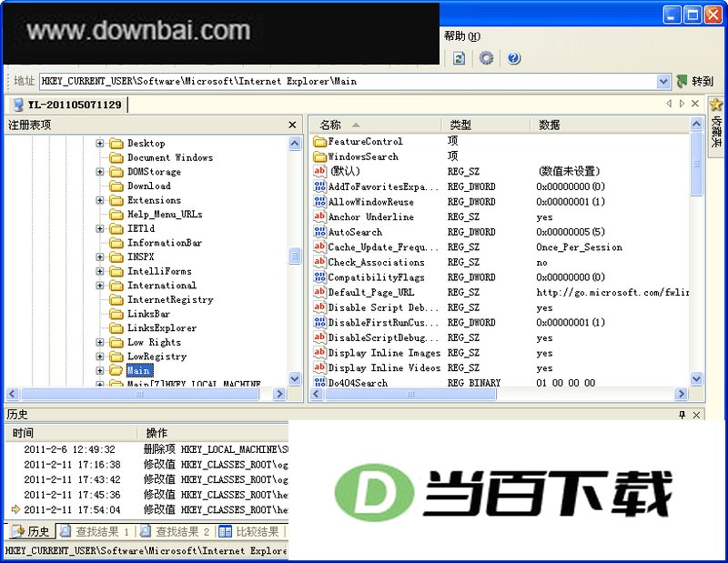728x563 pixels.
Task: Select the Download key folder icon
Action: [x=116, y=186]
